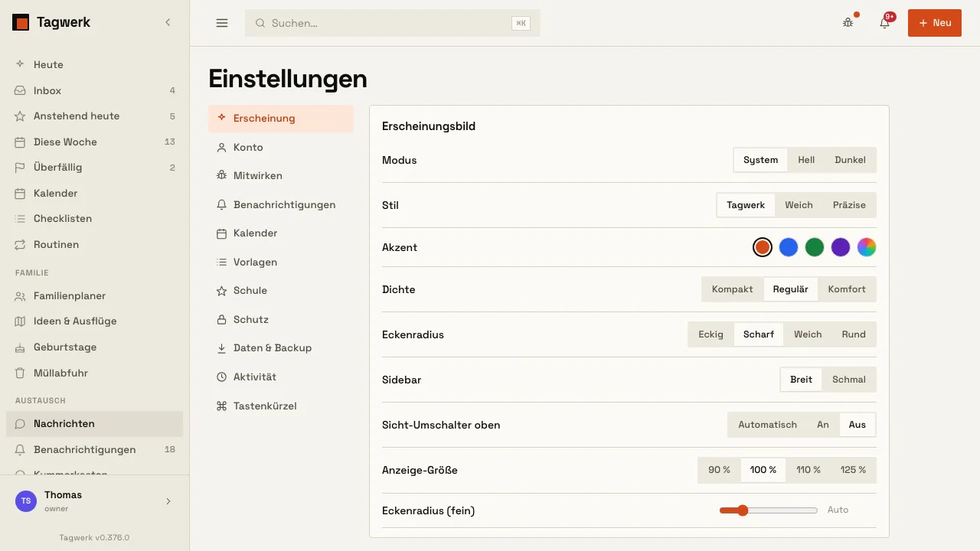Open the Heute sparkle icon in sidebar

[20, 64]
